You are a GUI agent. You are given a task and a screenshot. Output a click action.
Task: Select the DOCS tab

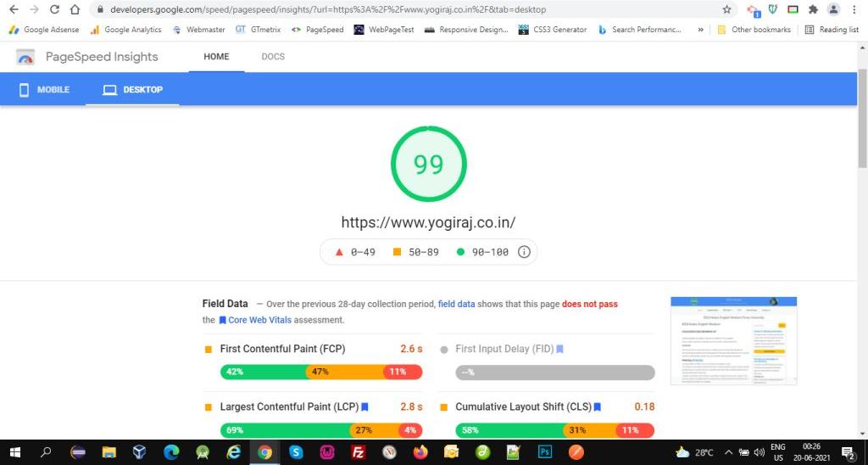(x=273, y=57)
